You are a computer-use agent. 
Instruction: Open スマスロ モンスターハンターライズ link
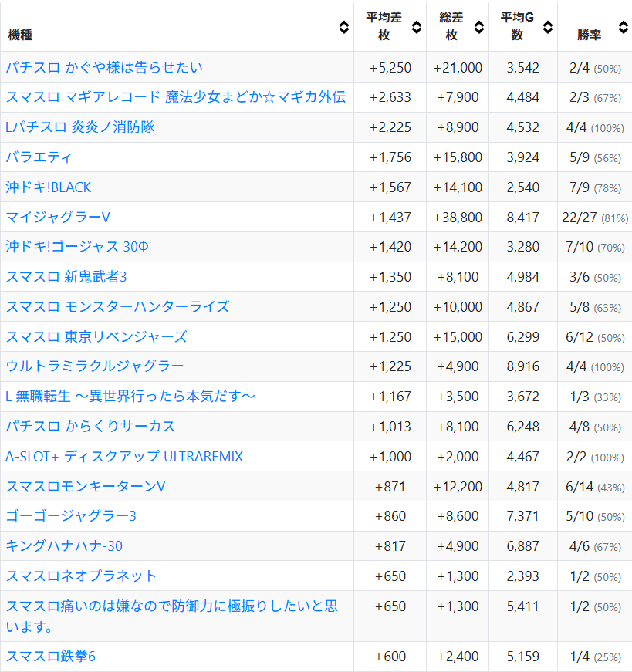click(x=118, y=307)
